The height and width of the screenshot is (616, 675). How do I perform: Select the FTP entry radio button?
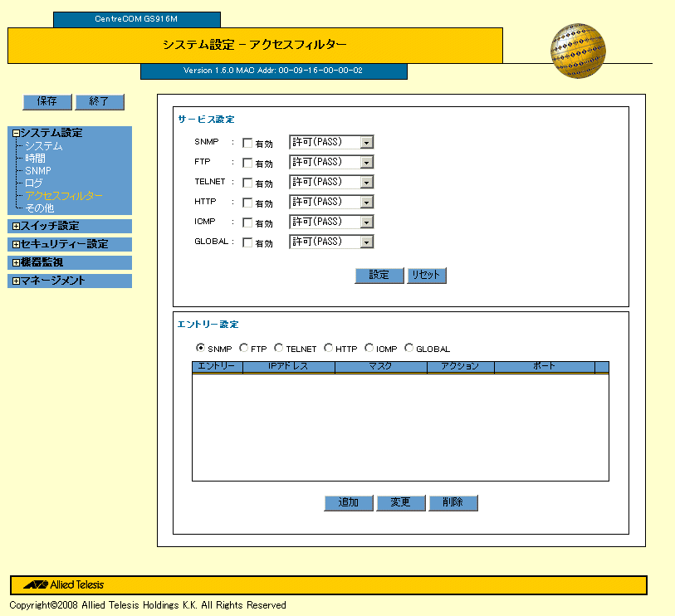243,349
